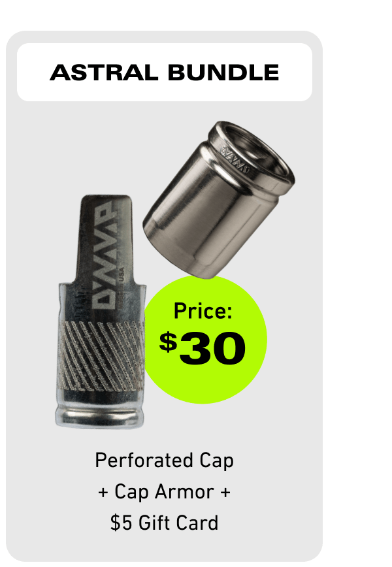392x567 pixels.
Task: Click the "Price:" label in the badge
Action: point(203,311)
